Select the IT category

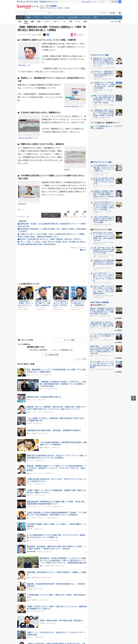tap(64, 21)
